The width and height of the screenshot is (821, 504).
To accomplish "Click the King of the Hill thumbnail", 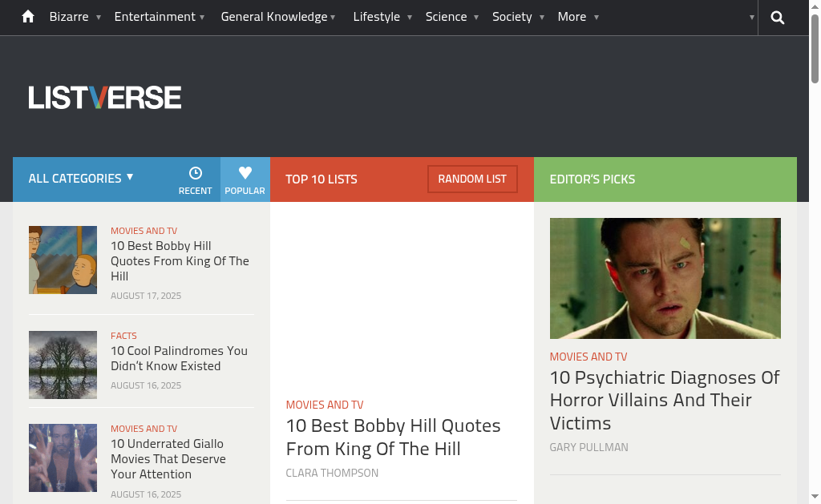I will pyautogui.click(x=63, y=260).
